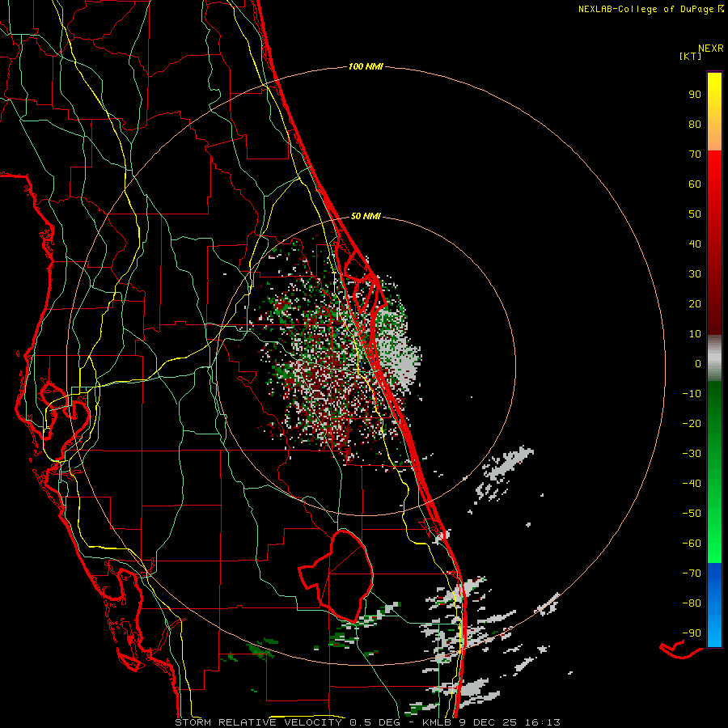
Task: Select the 50 NMI range ring label
Action: point(366,216)
